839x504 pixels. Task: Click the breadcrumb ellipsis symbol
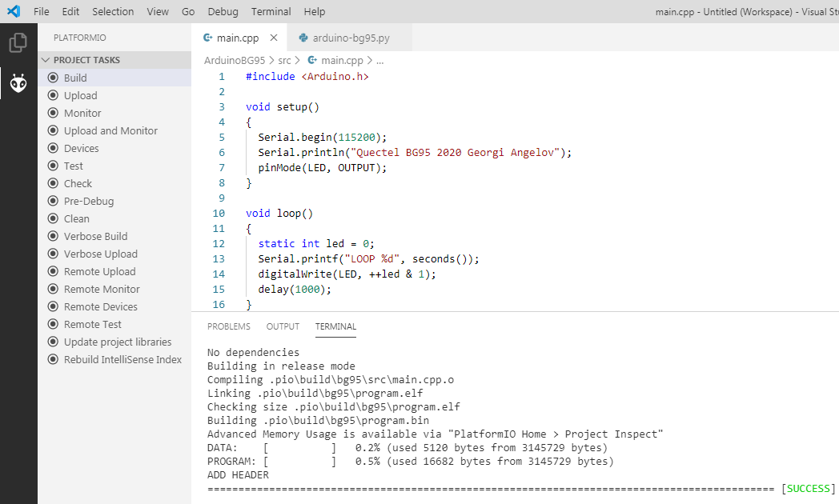(380, 60)
